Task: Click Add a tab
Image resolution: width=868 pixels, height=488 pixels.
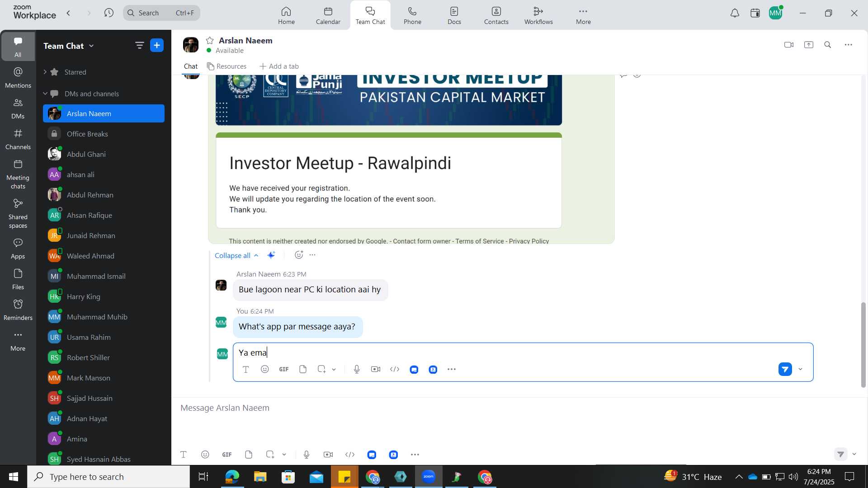Action: coord(279,66)
